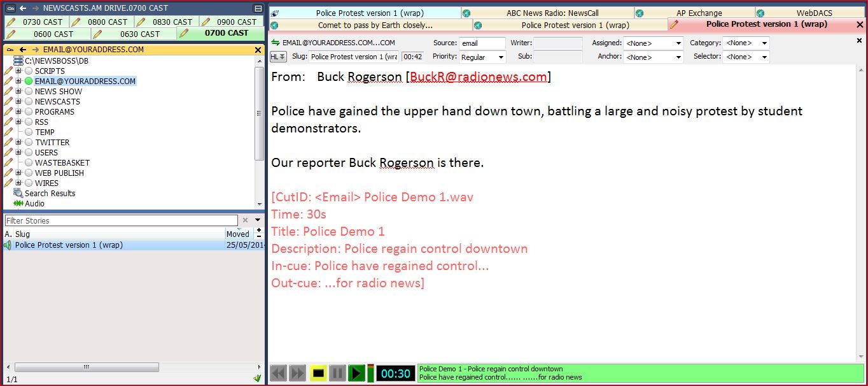Expand the NEWSCASTS tree node
Screen dimensions: 868x386
pos(18,101)
